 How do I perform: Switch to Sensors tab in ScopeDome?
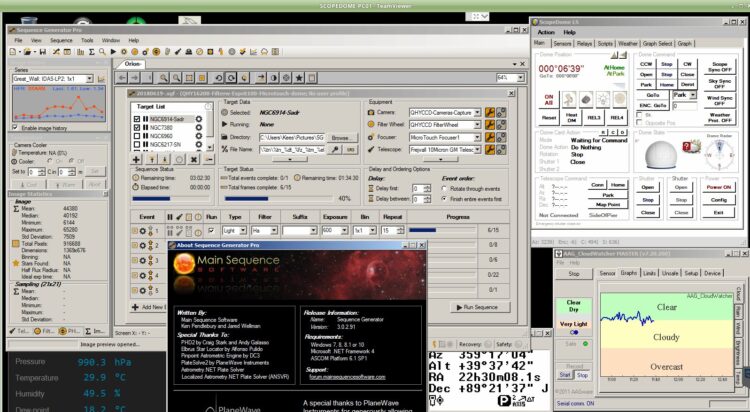[562, 44]
